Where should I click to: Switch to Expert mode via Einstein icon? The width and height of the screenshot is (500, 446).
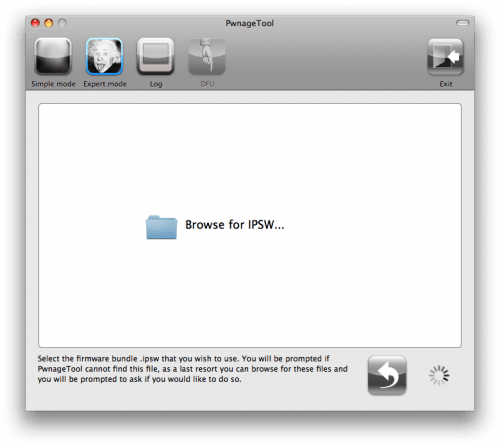click(x=104, y=56)
